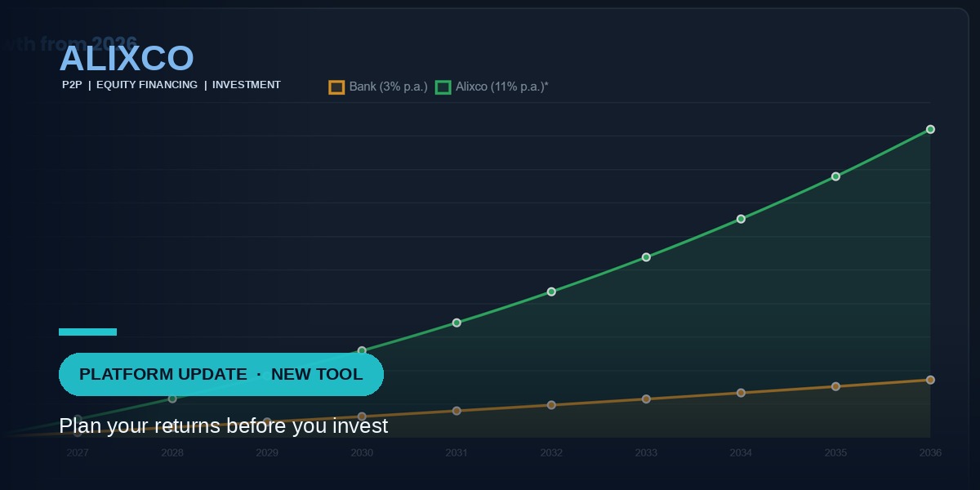Image resolution: width=980 pixels, height=490 pixels.
Task: Click the 2032 x-axis label
Action: [551, 452]
